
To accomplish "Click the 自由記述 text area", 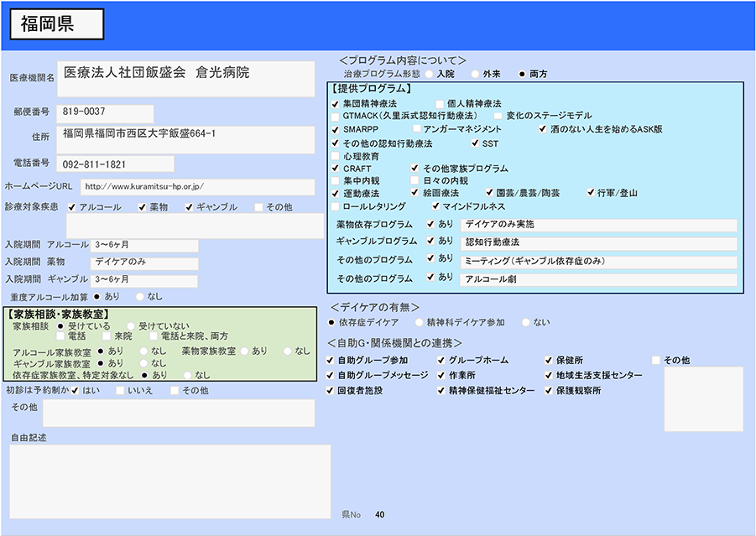I will coord(170,481).
